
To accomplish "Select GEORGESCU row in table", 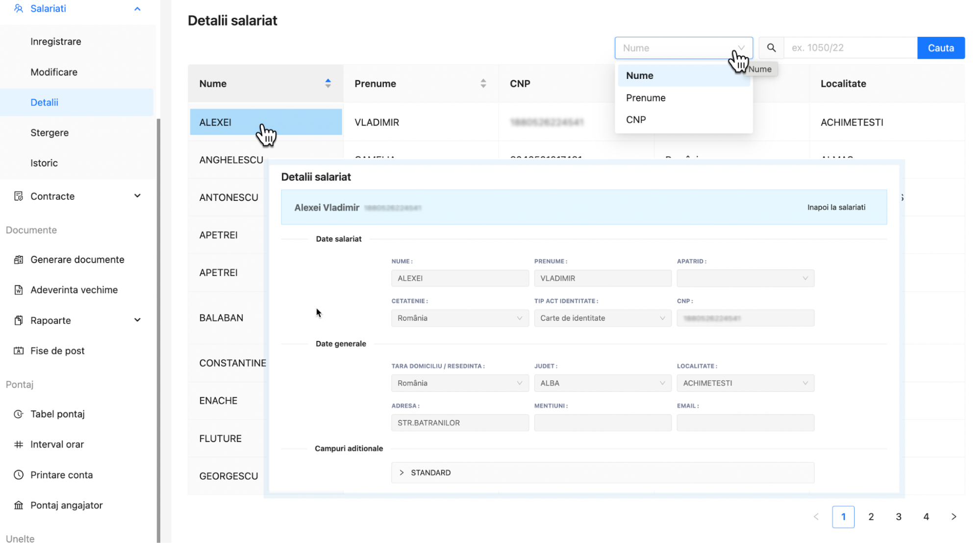I will point(228,476).
